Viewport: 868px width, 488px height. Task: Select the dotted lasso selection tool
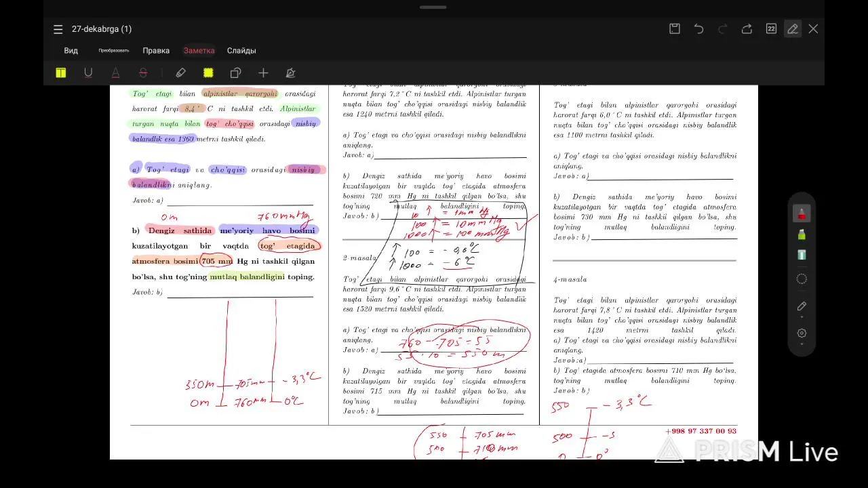(x=802, y=279)
